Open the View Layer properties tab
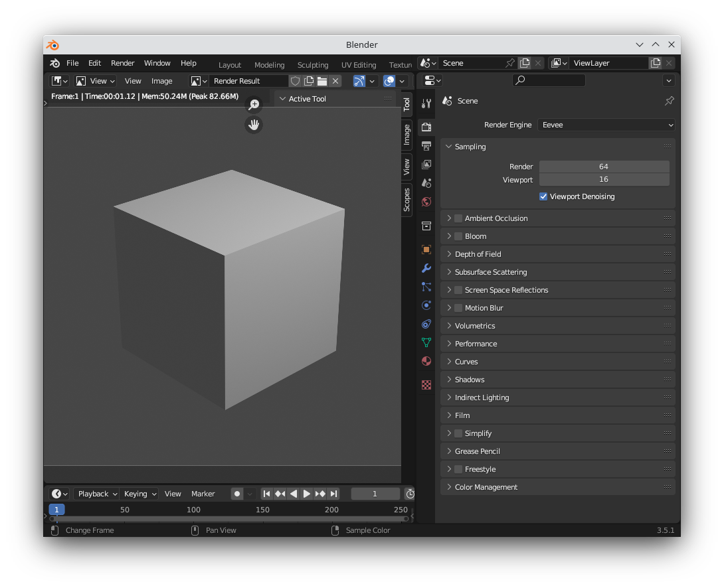The width and height of the screenshot is (724, 588). coord(426,165)
